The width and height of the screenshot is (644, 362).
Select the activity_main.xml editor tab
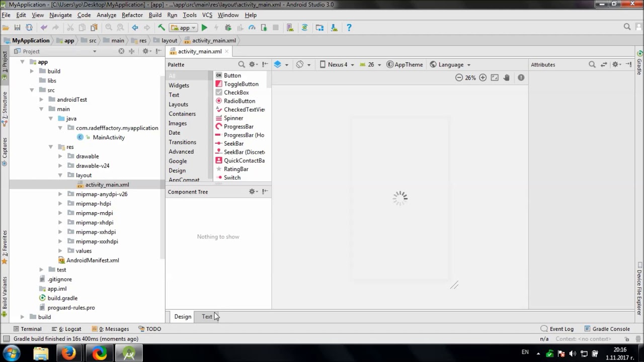pos(199,51)
